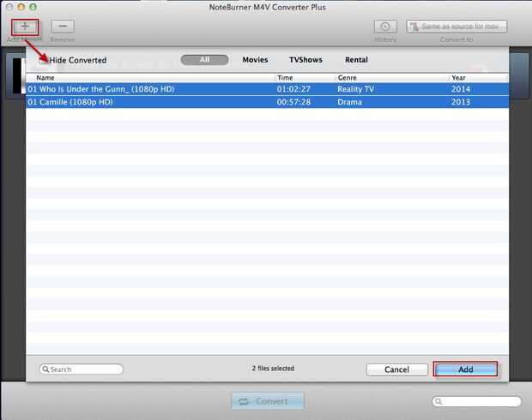532x420 pixels.
Task: Click the '2 files selected' status text
Action: click(x=273, y=368)
